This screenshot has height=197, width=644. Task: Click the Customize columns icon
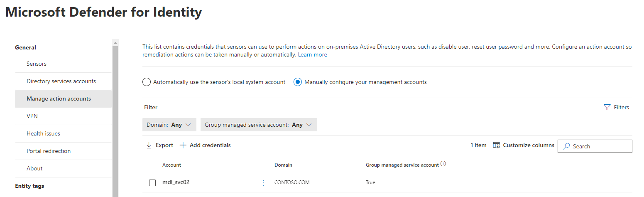496,145
